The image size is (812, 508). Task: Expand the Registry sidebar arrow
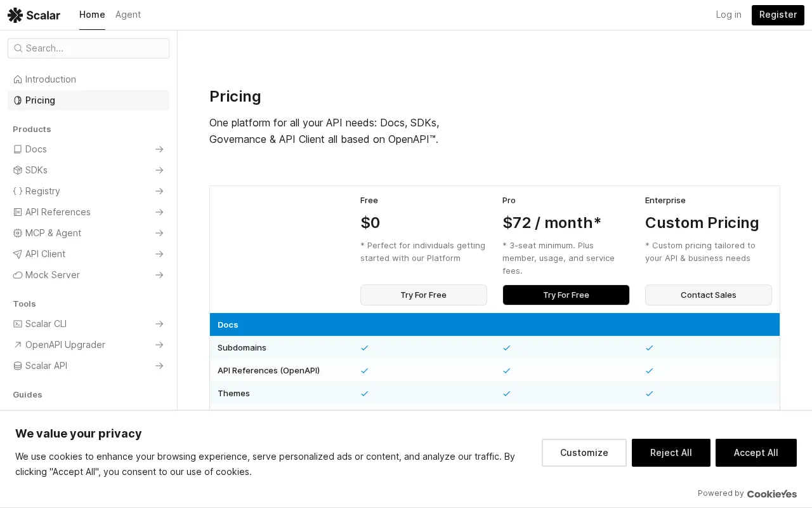[159, 191]
